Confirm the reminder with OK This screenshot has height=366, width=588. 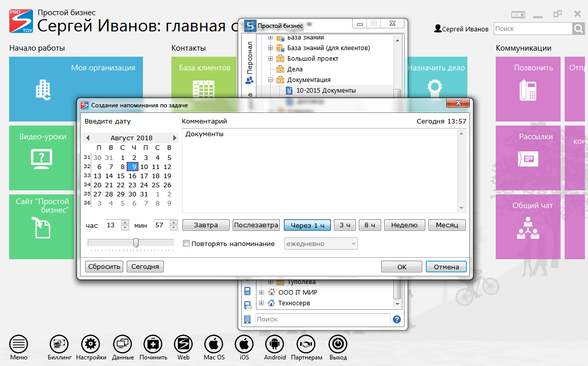(x=401, y=267)
